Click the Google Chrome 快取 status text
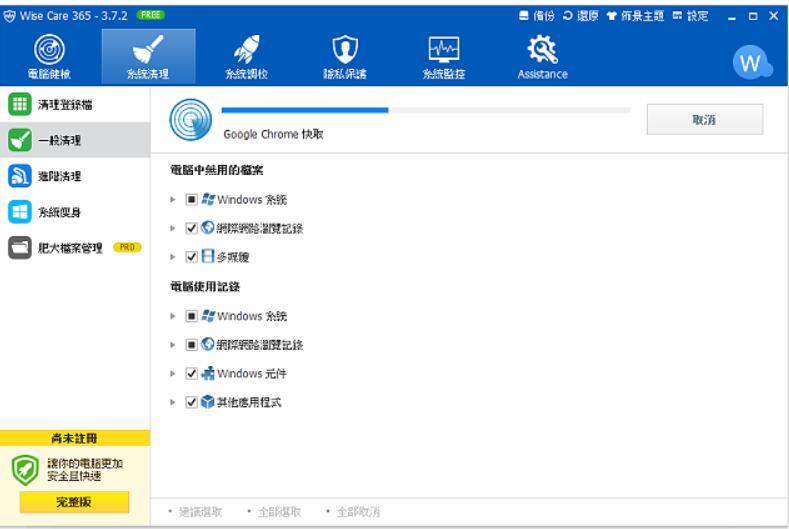 click(x=273, y=134)
